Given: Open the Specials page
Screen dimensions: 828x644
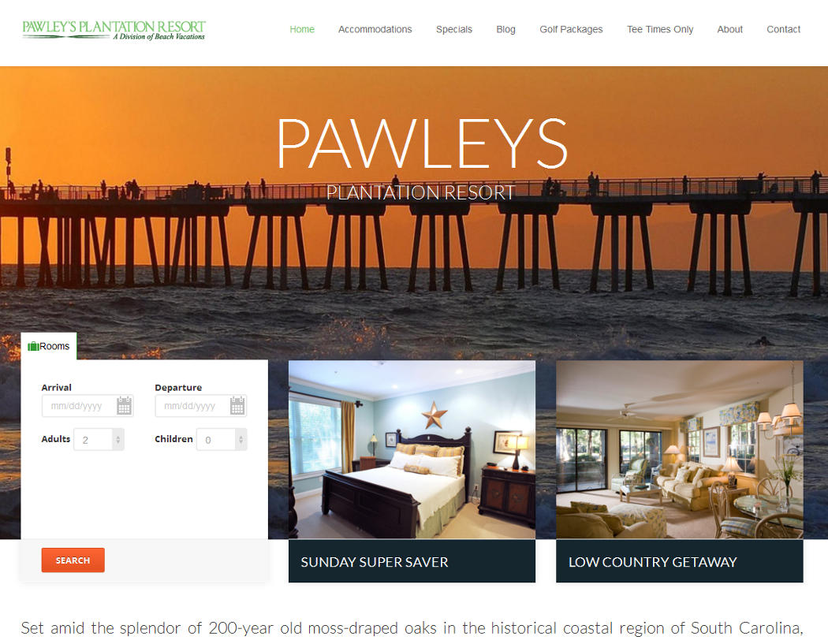Looking at the screenshot, I should (x=454, y=30).
